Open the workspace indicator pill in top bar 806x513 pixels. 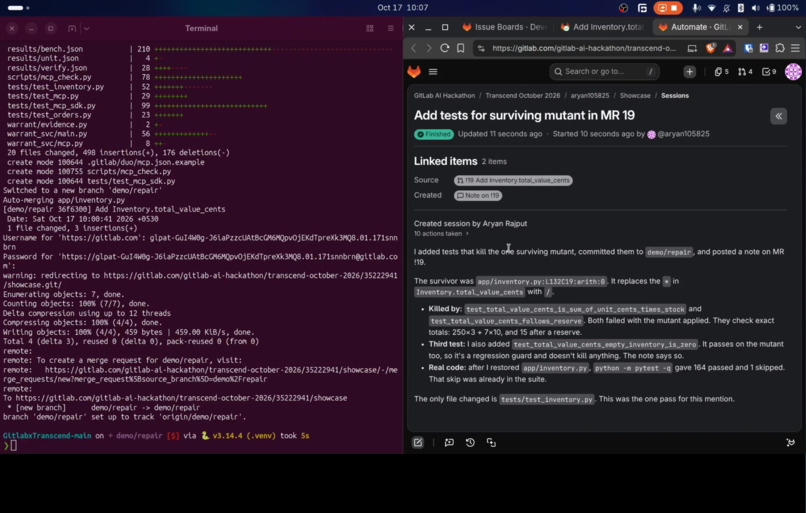click(x=15, y=8)
